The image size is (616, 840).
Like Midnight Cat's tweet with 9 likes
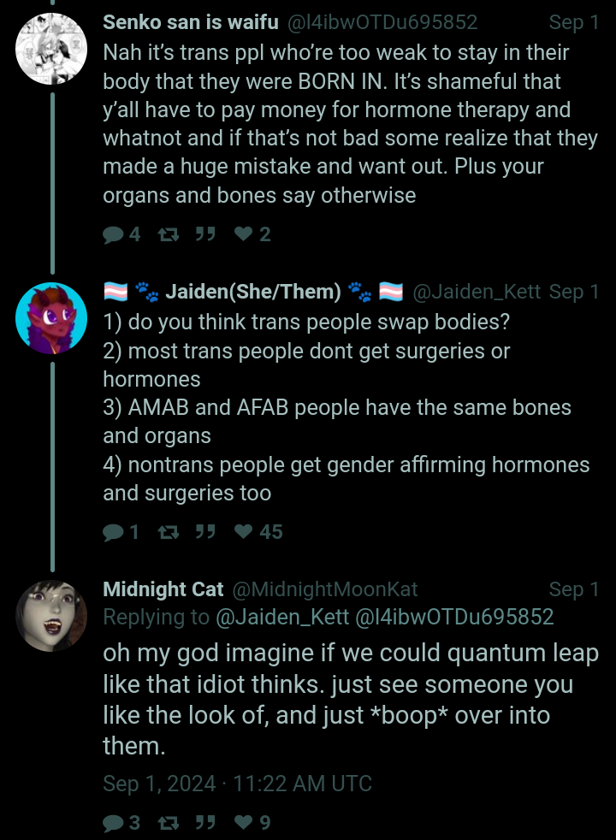[244, 823]
